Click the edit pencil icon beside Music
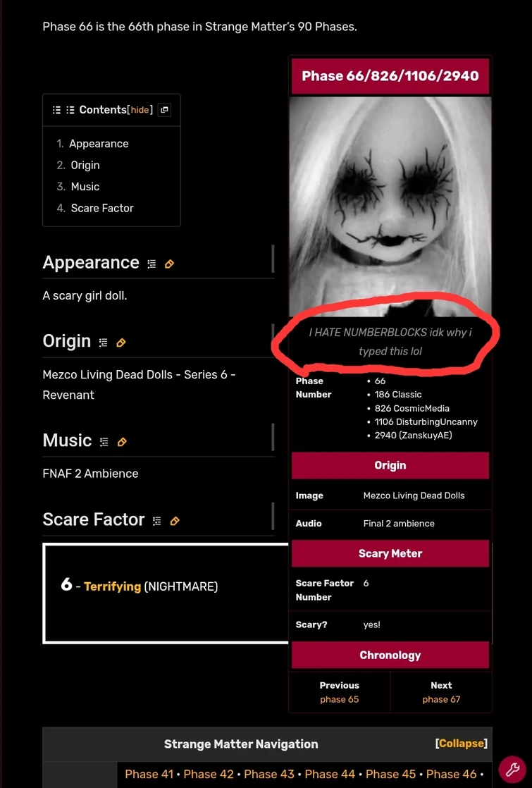Image resolution: width=532 pixels, height=788 pixels. pyautogui.click(x=122, y=442)
